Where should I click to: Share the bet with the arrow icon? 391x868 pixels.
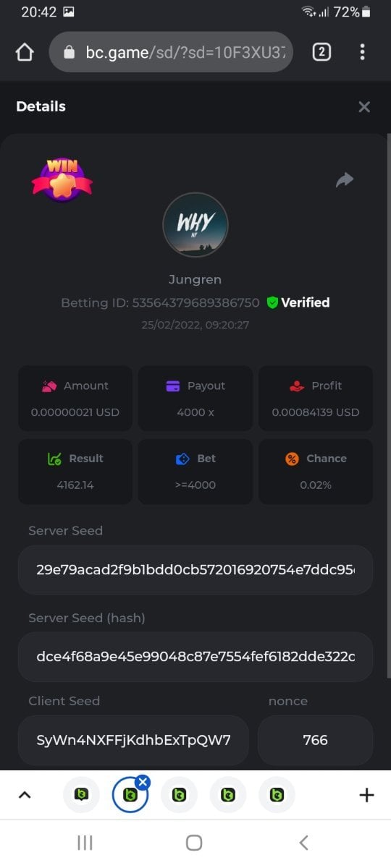pyautogui.click(x=345, y=180)
